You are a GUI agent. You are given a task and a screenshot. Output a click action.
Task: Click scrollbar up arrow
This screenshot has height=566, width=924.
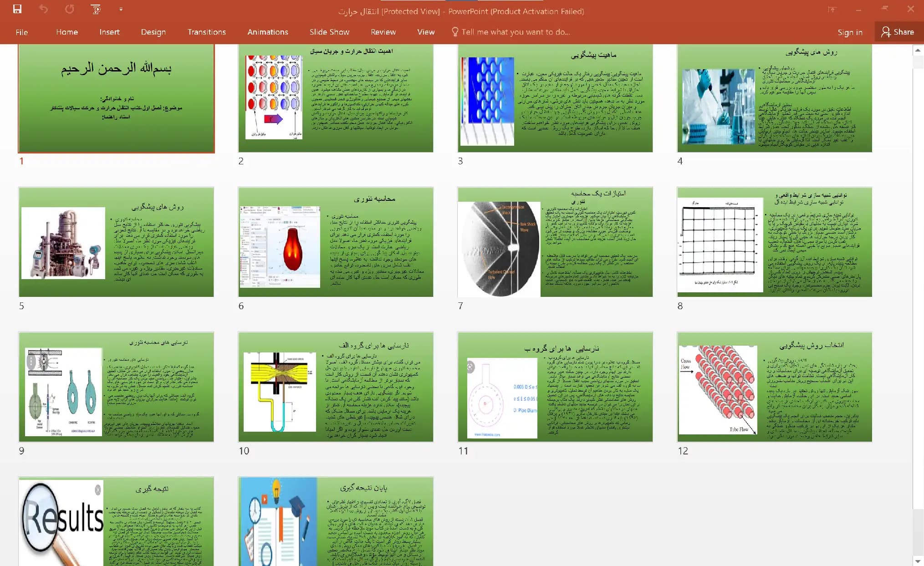[x=918, y=50]
